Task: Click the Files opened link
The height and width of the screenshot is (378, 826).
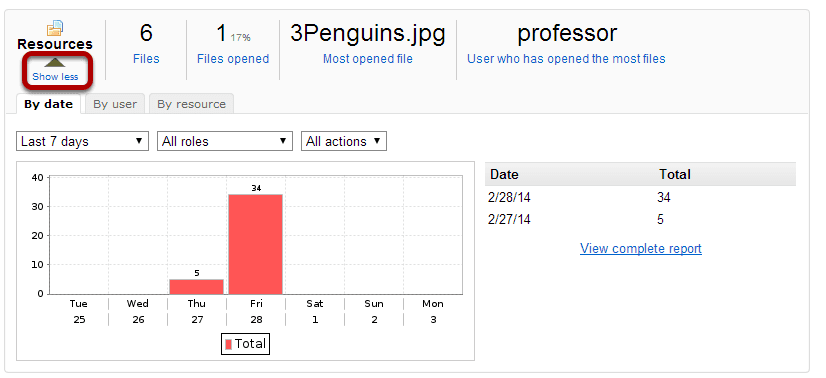Action: (x=233, y=58)
